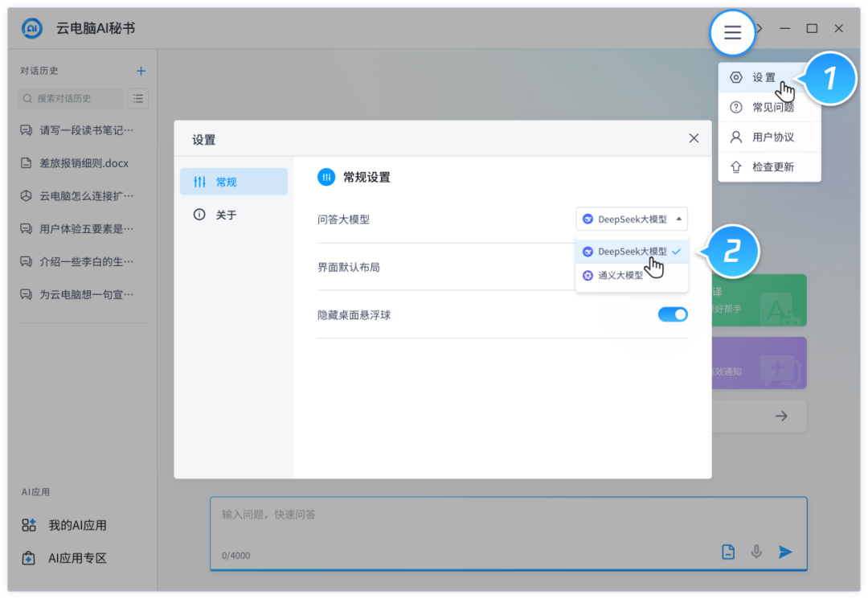Click the 设置 gear icon in menu
This screenshot has height=599, width=868.
(735, 77)
